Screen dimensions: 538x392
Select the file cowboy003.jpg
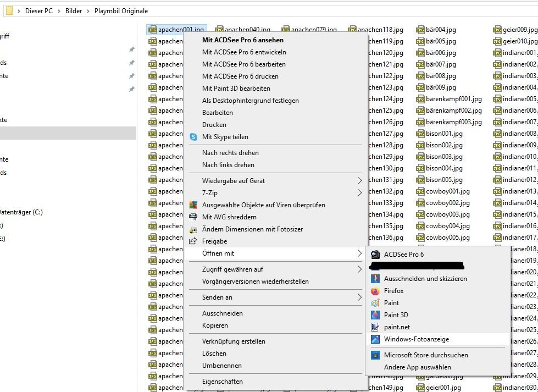(447, 214)
